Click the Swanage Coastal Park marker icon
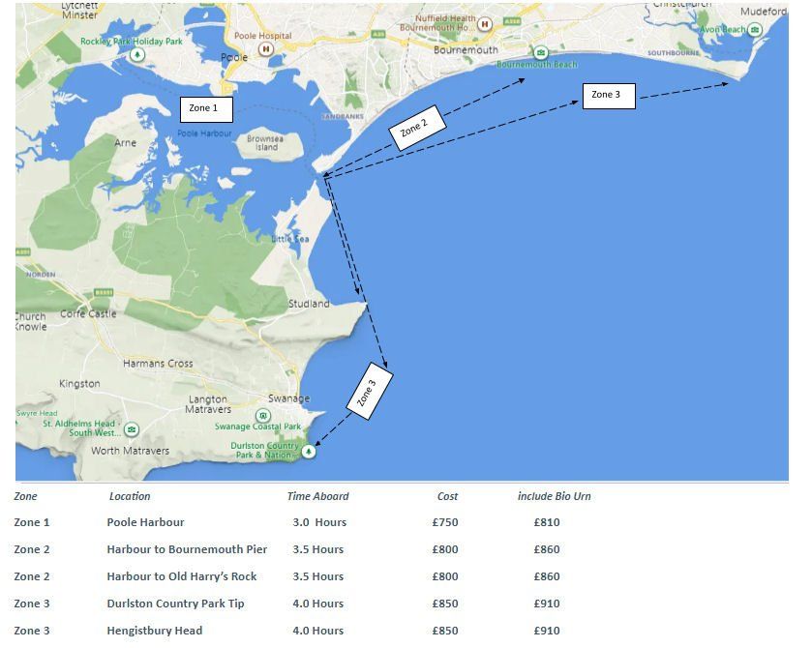812x648 pixels. coord(263,415)
